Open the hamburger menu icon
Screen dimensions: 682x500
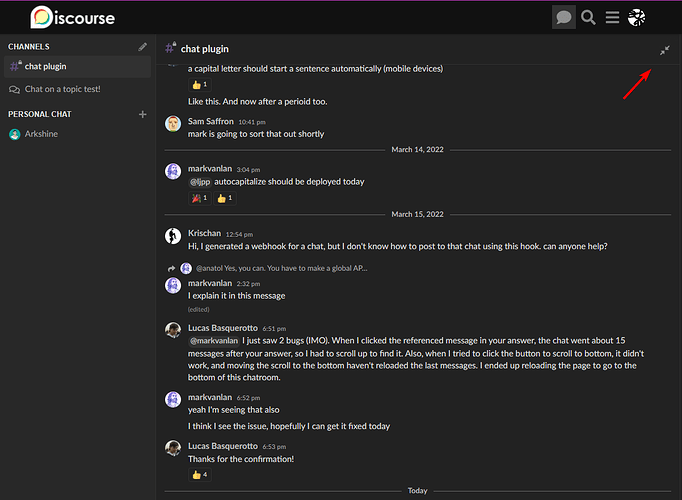point(612,17)
